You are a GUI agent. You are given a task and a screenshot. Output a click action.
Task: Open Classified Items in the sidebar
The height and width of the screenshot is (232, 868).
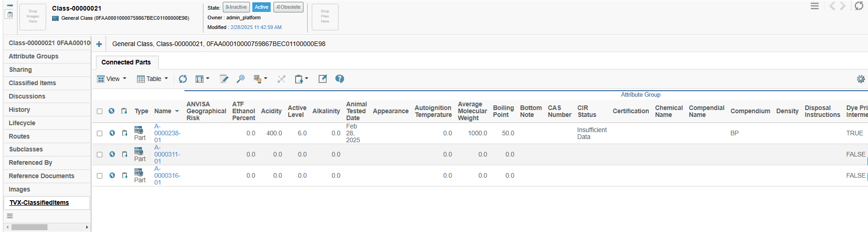coord(32,83)
